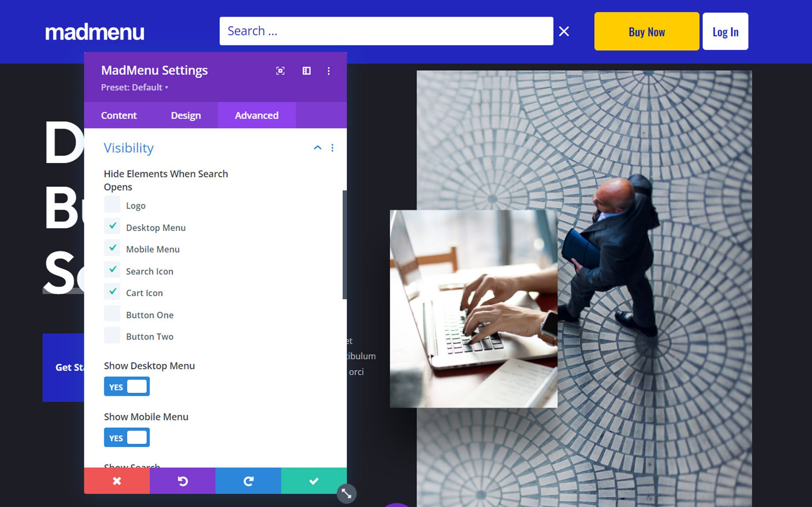This screenshot has height=507, width=812.
Task: Undo the last change with the undo icon
Action: [x=182, y=481]
